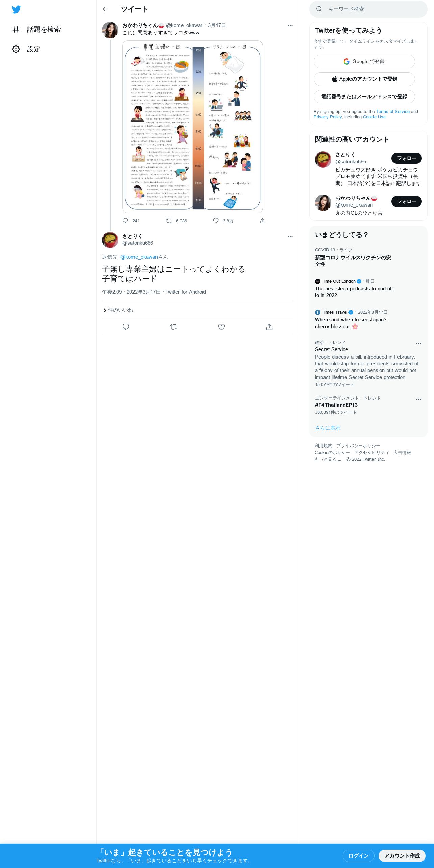Open 設定 in the sidebar
This screenshot has height=868, width=434.
[26, 49]
